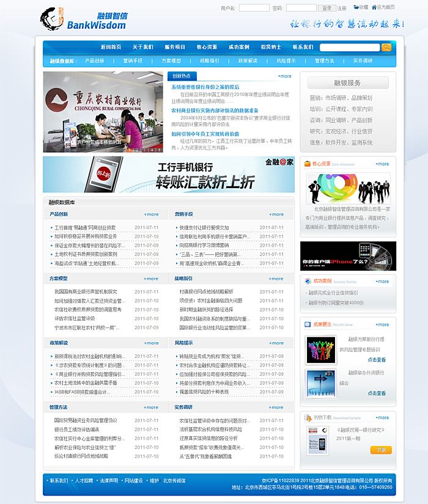This screenshot has height=504, width=428.
Task: Click the 注册 register link
Action: tap(342, 8)
